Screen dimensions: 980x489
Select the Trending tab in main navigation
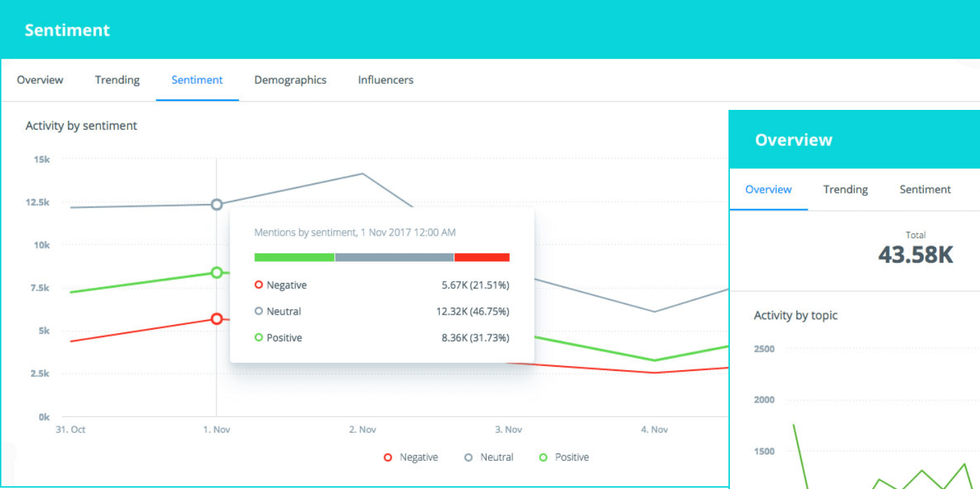[x=116, y=80]
